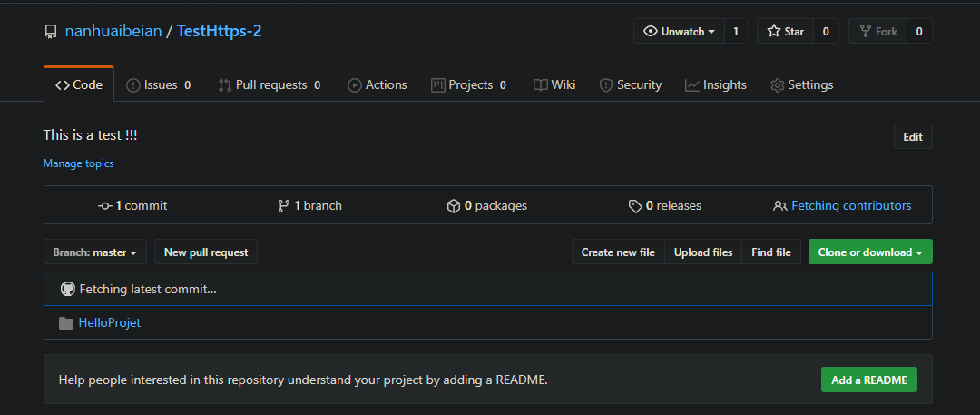Fork the repository

(877, 31)
